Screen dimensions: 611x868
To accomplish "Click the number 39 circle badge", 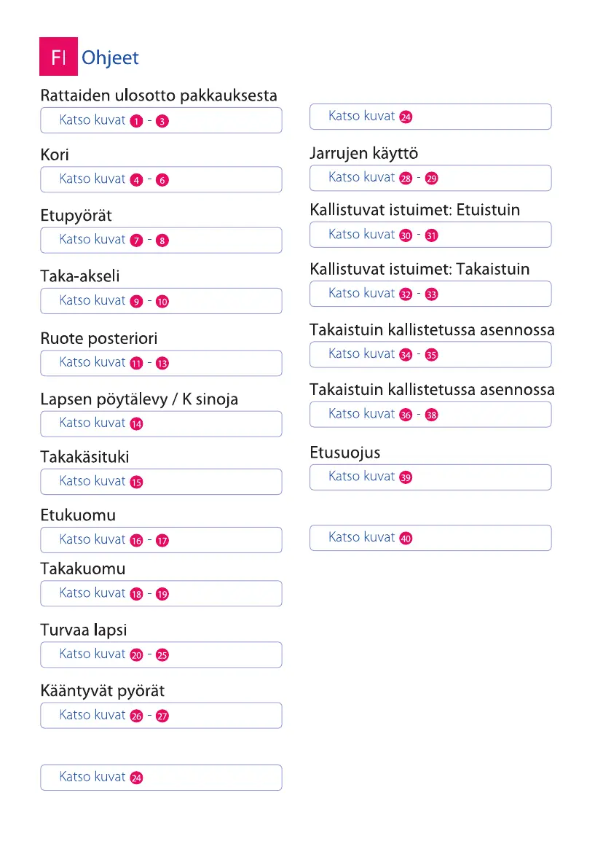I will pyautogui.click(x=406, y=477).
